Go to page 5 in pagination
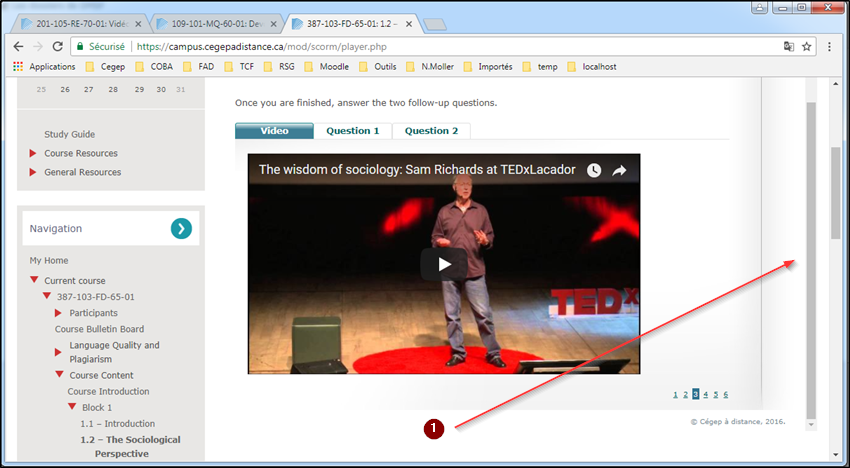 [x=715, y=394]
